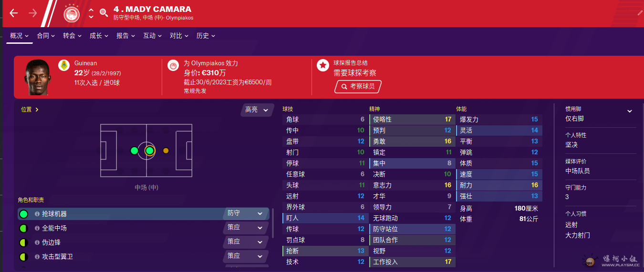This screenshot has height=272, width=644.
Task: Open the 转会 menu tab
Action: point(73,36)
